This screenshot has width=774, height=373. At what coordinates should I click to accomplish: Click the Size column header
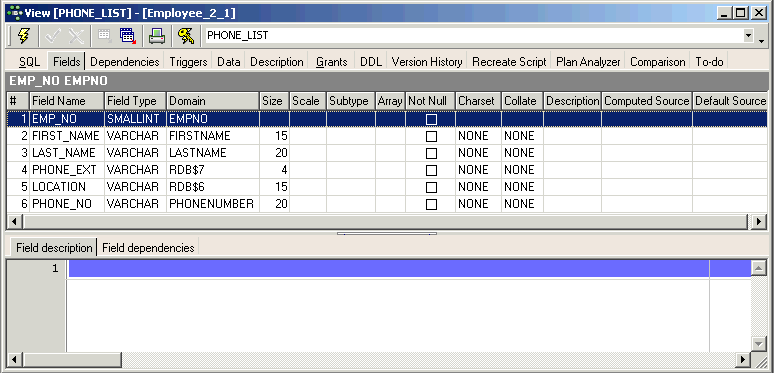pyautogui.click(x=274, y=101)
